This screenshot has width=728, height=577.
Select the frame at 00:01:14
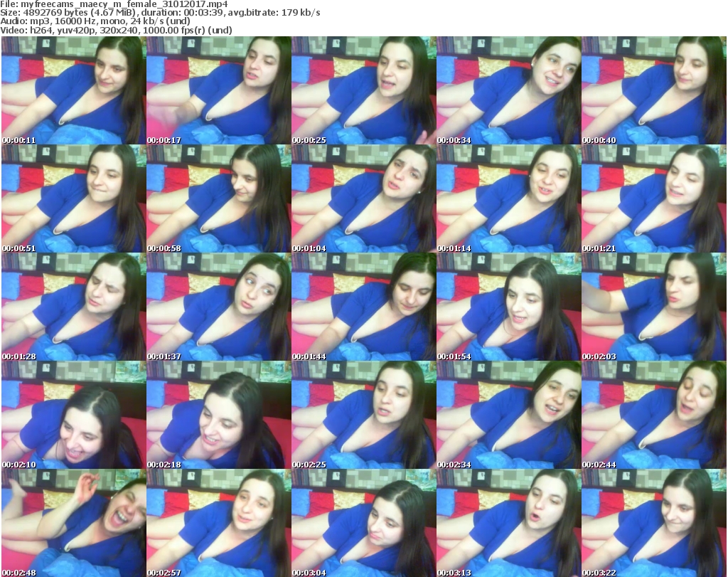(x=508, y=198)
